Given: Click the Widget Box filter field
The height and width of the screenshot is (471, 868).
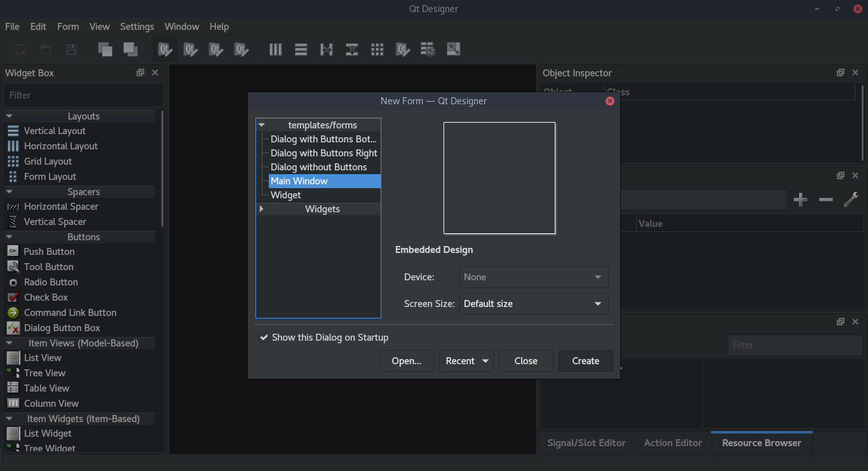Looking at the screenshot, I should tap(83, 95).
